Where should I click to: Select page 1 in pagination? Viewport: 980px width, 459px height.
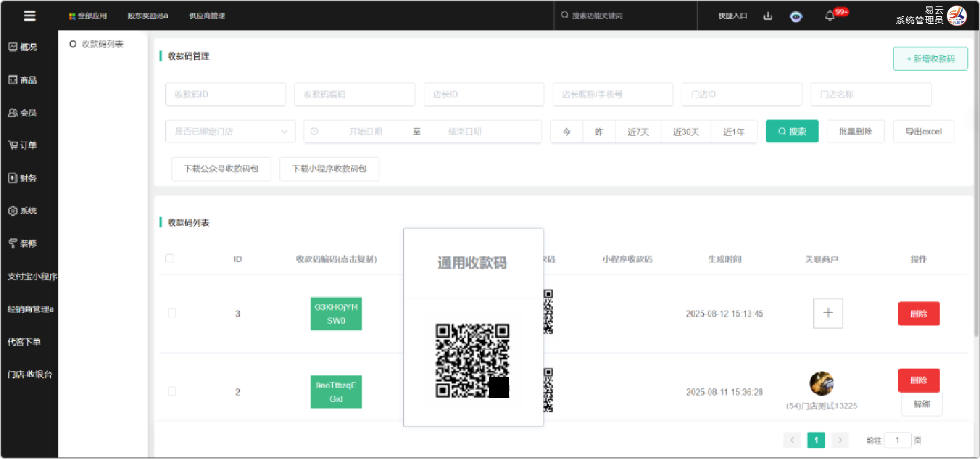pyautogui.click(x=816, y=440)
